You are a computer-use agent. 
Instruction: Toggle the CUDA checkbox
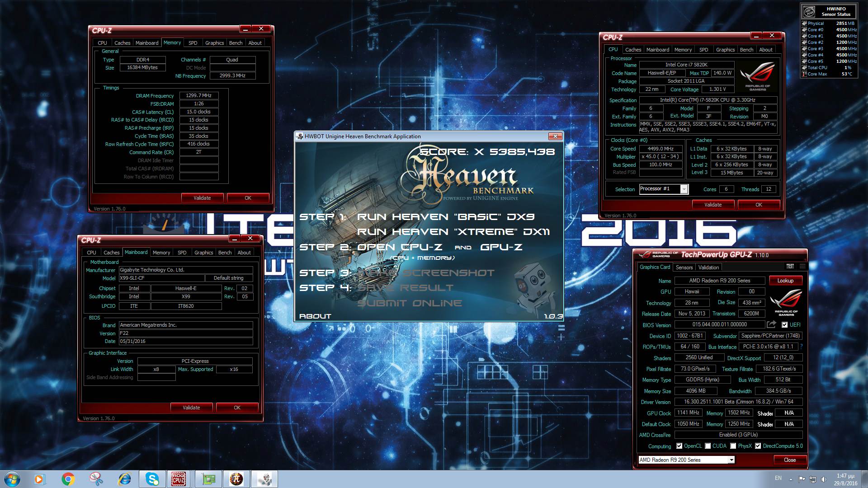[708, 446]
